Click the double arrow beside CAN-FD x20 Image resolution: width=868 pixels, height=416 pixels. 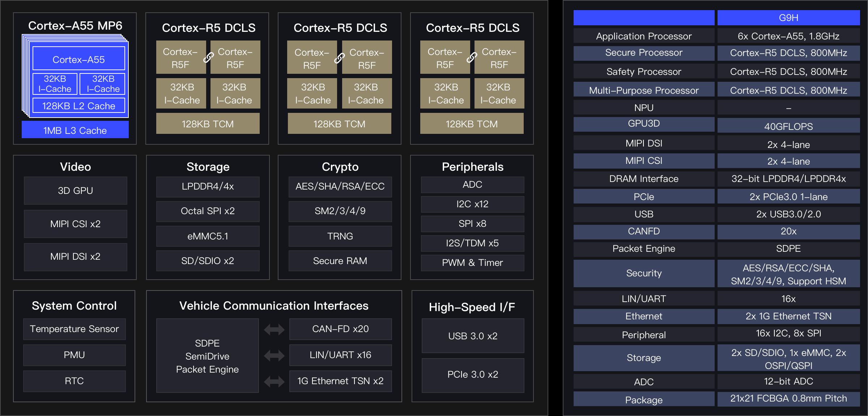pos(274,329)
